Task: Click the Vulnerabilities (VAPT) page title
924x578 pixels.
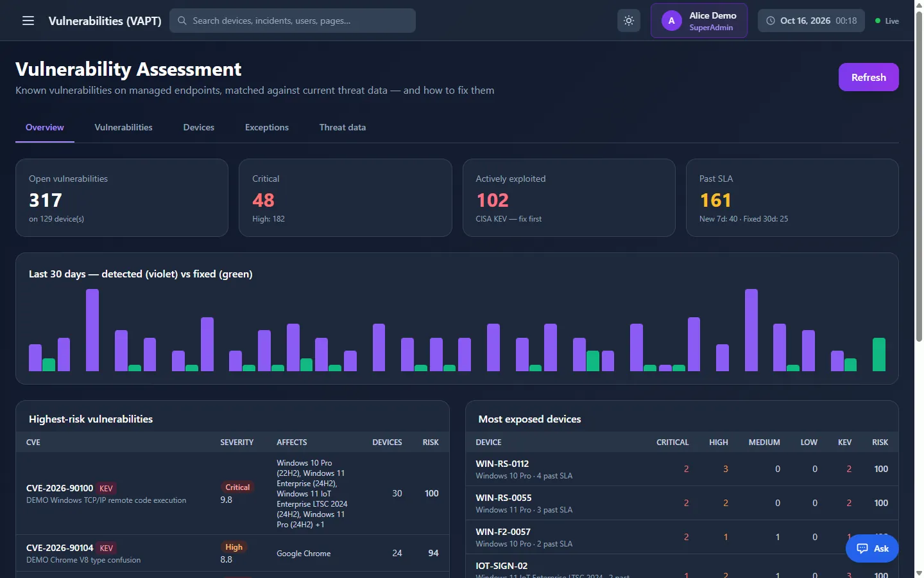Action: (105, 21)
